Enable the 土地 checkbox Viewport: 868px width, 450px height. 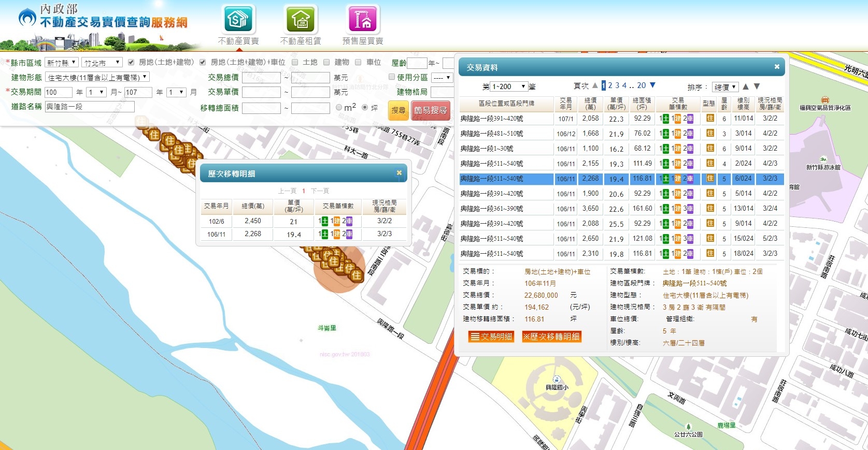point(295,62)
